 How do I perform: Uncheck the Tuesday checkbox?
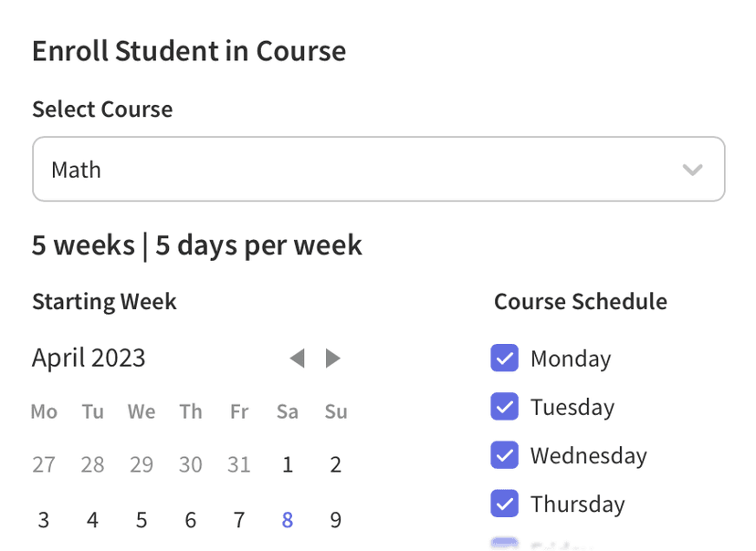[x=504, y=407]
